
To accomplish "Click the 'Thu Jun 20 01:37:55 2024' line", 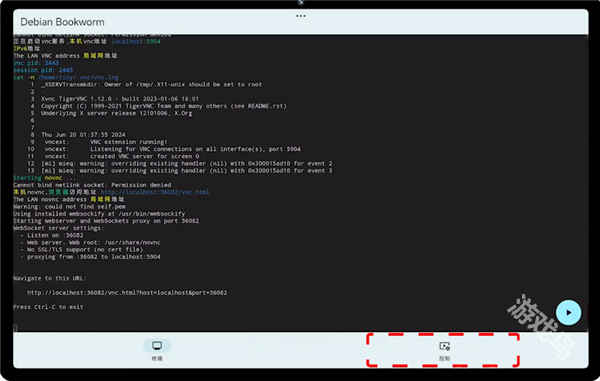I will point(83,135).
